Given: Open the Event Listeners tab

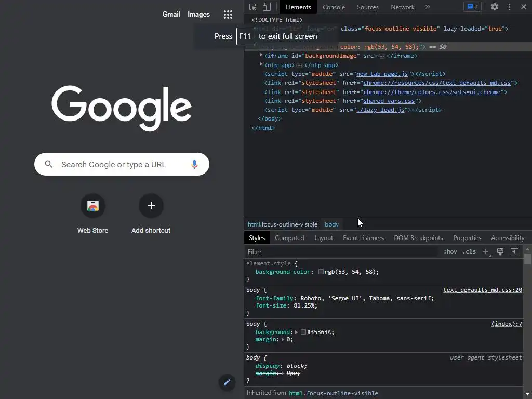Looking at the screenshot, I should pyautogui.click(x=363, y=238).
